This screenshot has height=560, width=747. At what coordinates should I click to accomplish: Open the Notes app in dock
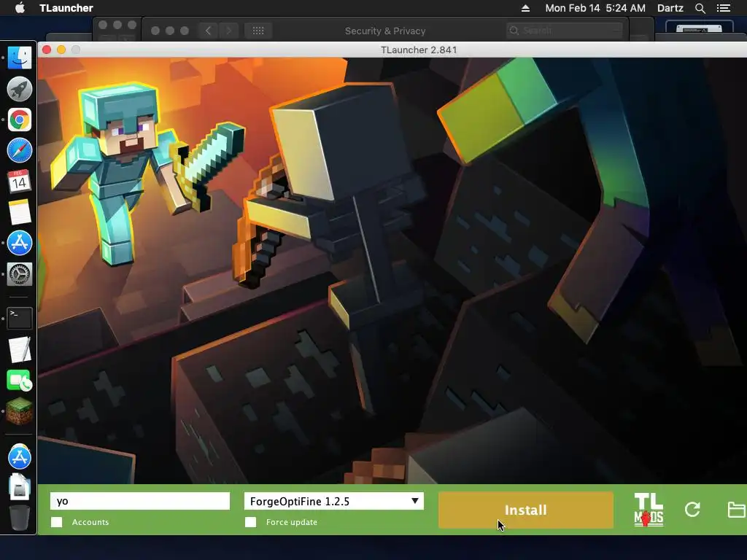(20, 212)
